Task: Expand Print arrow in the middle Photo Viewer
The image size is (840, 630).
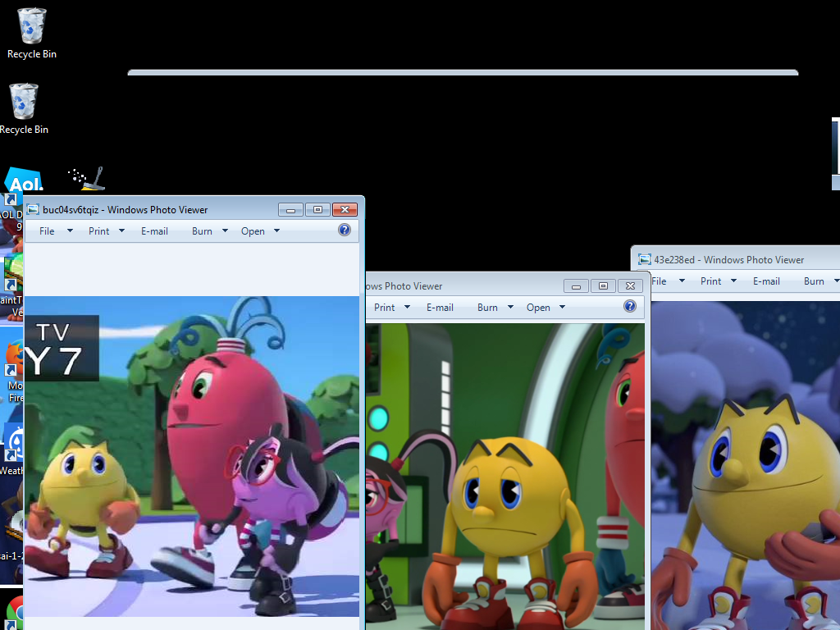Action: pos(408,307)
